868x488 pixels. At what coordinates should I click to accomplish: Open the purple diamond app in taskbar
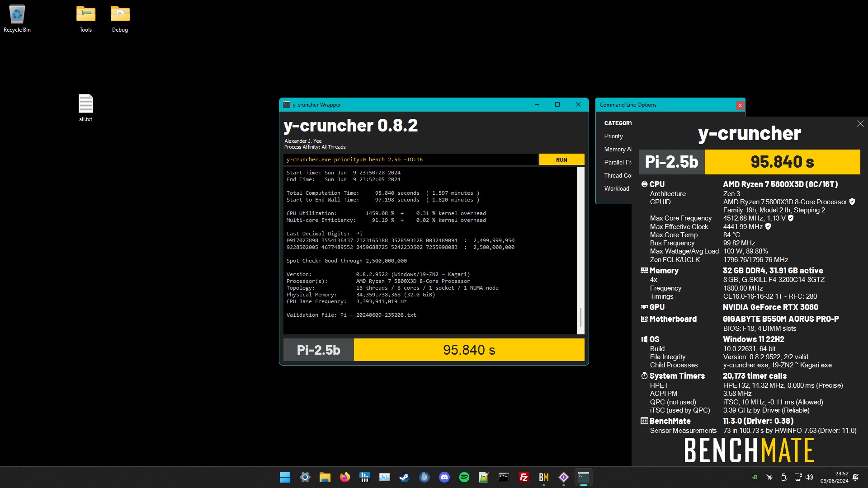[564, 477]
